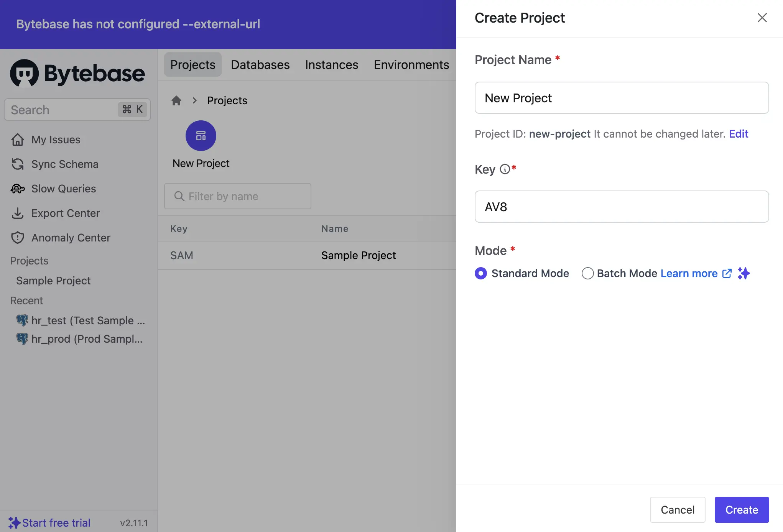Image resolution: width=783 pixels, height=532 pixels.
Task: Click the SAM key cell
Action: pyautogui.click(x=182, y=255)
